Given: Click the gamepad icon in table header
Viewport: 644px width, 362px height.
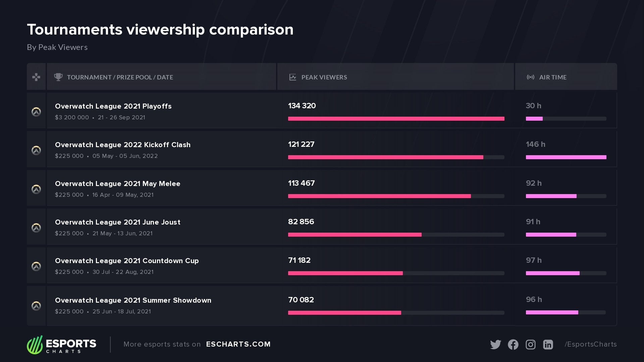Looking at the screenshot, I should click(x=36, y=77).
